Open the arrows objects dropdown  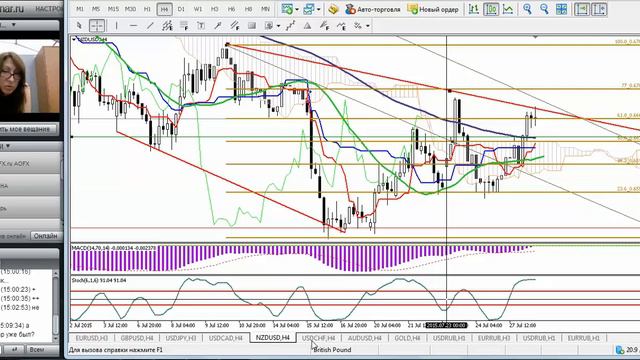tap(278, 26)
